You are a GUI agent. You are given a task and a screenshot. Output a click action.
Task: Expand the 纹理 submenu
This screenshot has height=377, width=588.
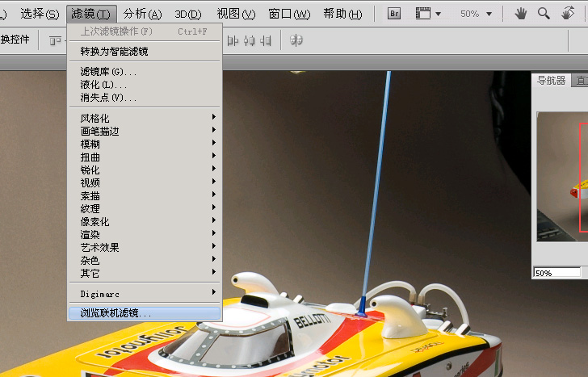pos(144,209)
